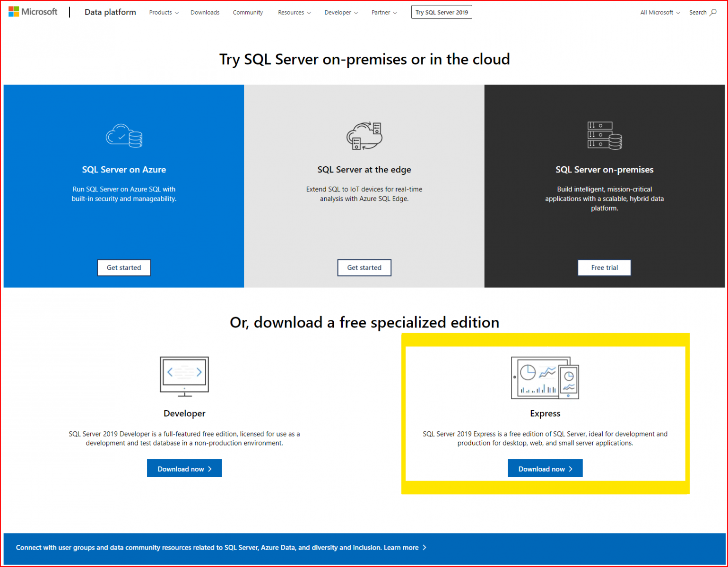Expand the Resources dropdown menu
The image size is (728, 567).
point(294,13)
